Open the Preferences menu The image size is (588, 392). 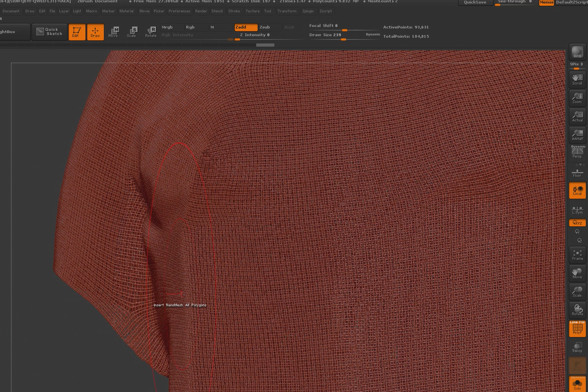[x=179, y=11]
